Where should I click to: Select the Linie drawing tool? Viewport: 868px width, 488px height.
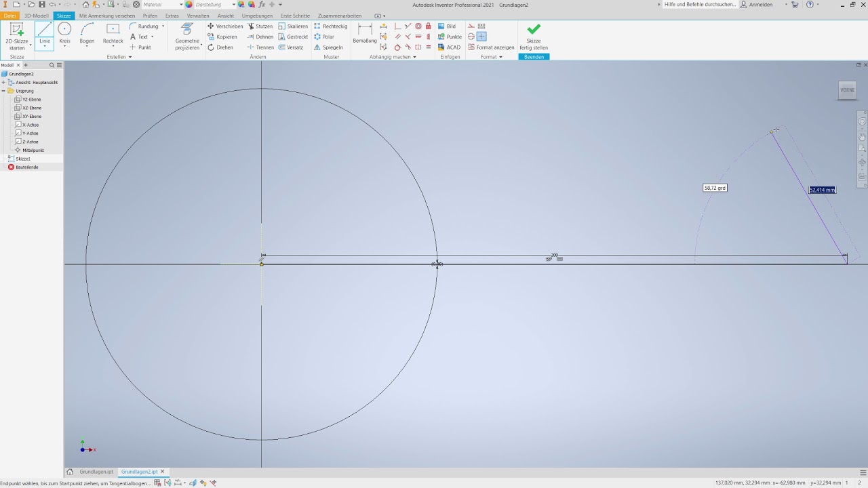(x=45, y=35)
